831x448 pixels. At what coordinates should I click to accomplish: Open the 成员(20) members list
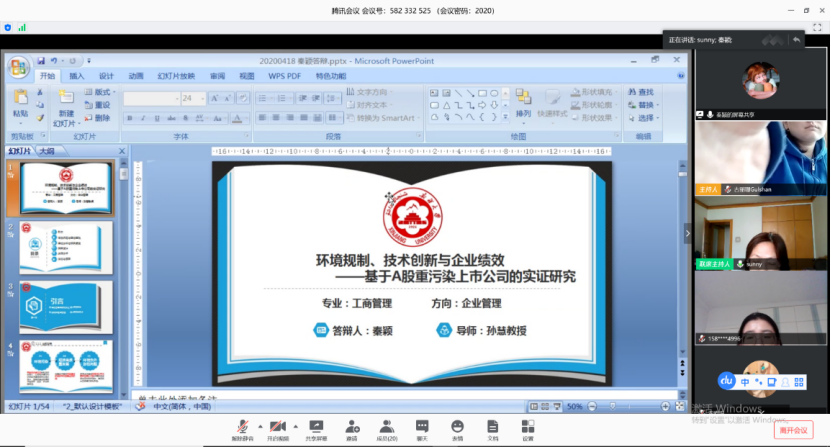tap(387, 430)
